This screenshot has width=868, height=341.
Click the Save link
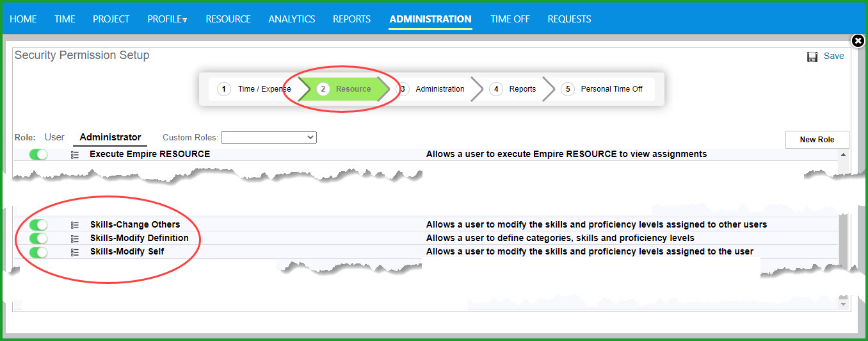(x=833, y=56)
